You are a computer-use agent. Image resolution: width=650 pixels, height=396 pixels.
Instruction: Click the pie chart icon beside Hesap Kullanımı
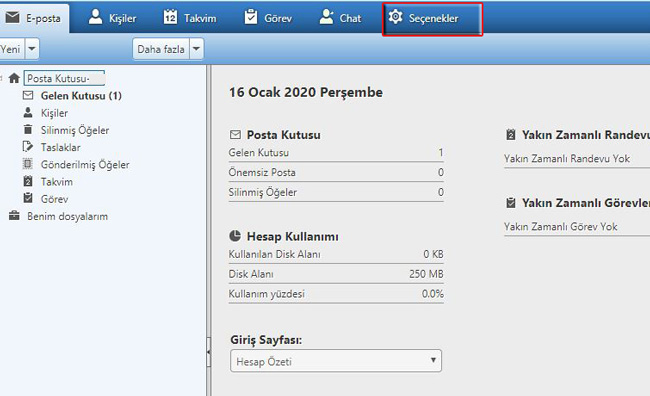pos(235,236)
